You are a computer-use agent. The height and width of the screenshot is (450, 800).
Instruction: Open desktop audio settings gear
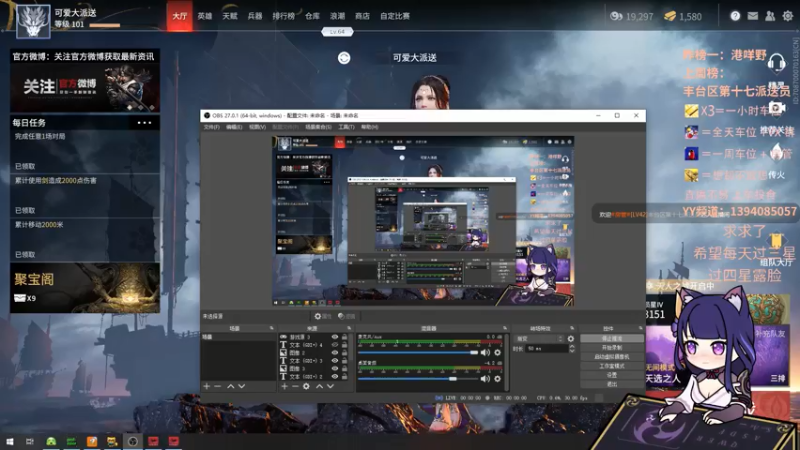pyautogui.click(x=497, y=379)
